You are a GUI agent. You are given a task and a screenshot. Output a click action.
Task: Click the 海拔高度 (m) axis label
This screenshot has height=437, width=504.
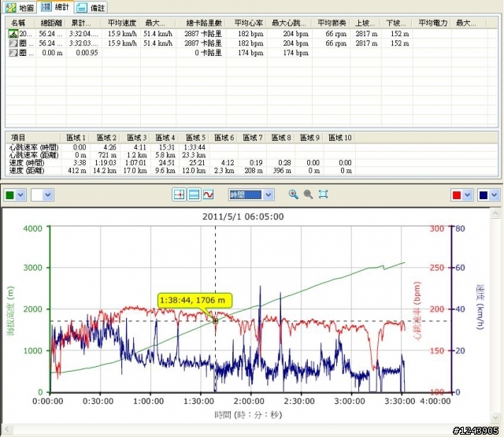coord(11,310)
